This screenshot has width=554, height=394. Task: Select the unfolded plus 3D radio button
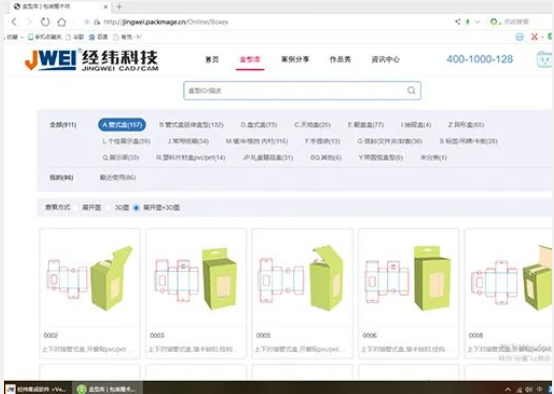(136, 207)
